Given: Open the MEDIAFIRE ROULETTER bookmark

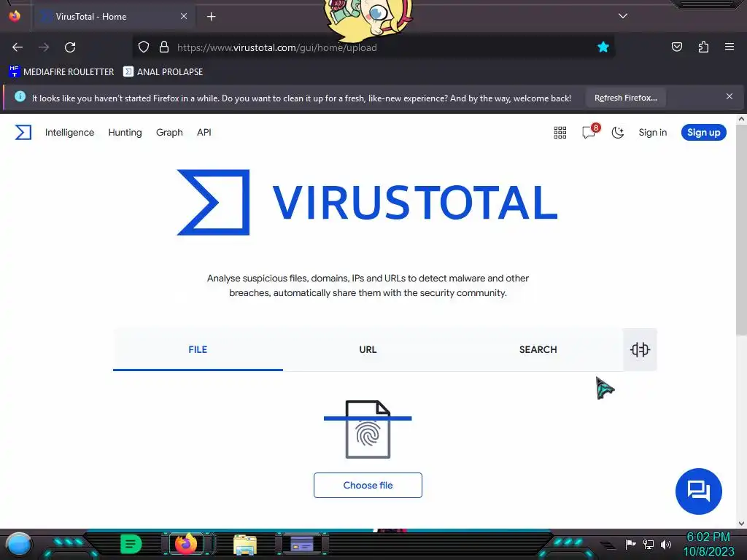Looking at the screenshot, I should click(x=61, y=72).
